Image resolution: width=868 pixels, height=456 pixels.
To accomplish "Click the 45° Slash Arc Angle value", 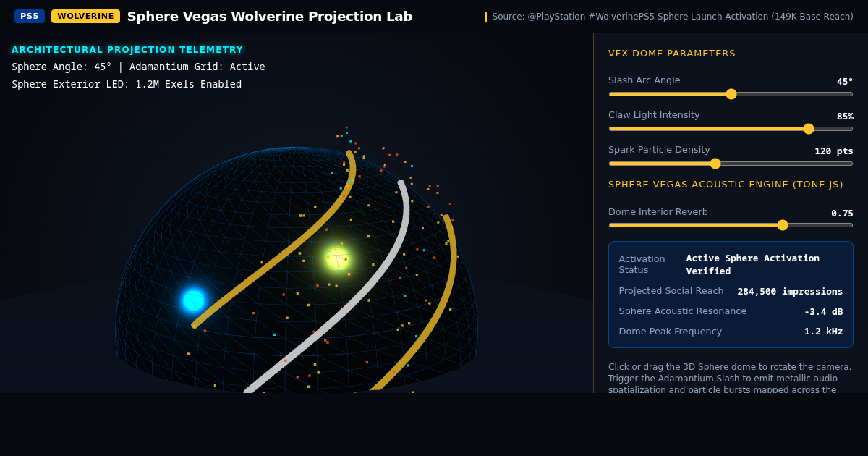I will (x=845, y=82).
